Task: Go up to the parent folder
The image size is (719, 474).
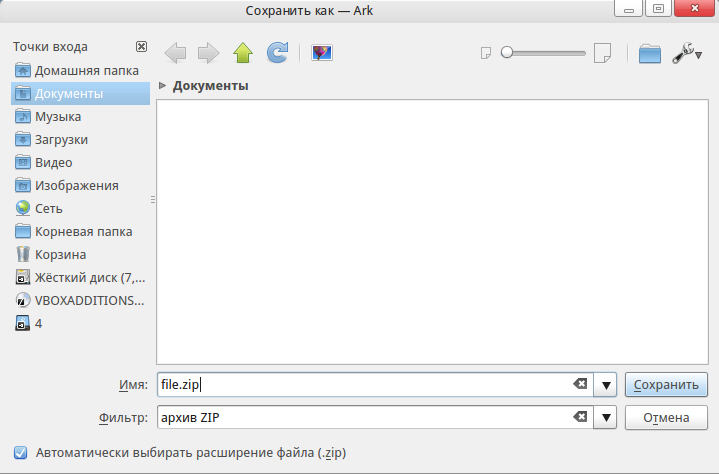Action: pos(243,53)
